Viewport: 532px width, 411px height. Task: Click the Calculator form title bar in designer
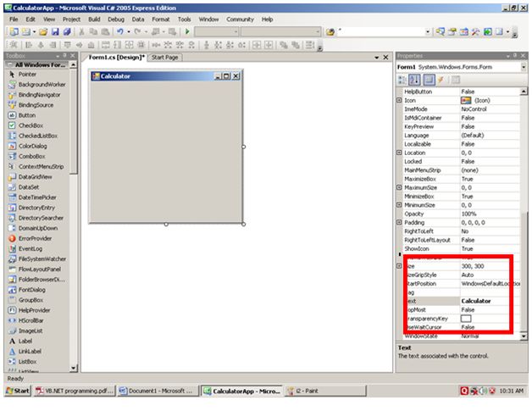tap(165, 76)
